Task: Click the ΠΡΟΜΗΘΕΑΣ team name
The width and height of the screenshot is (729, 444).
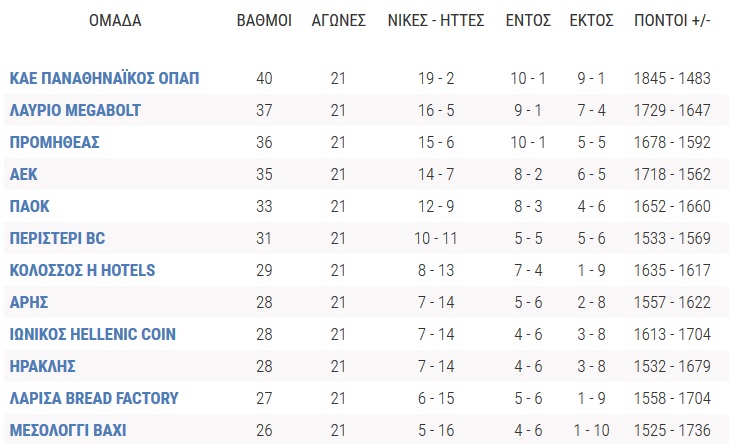Action: pyautogui.click(x=54, y=142)
